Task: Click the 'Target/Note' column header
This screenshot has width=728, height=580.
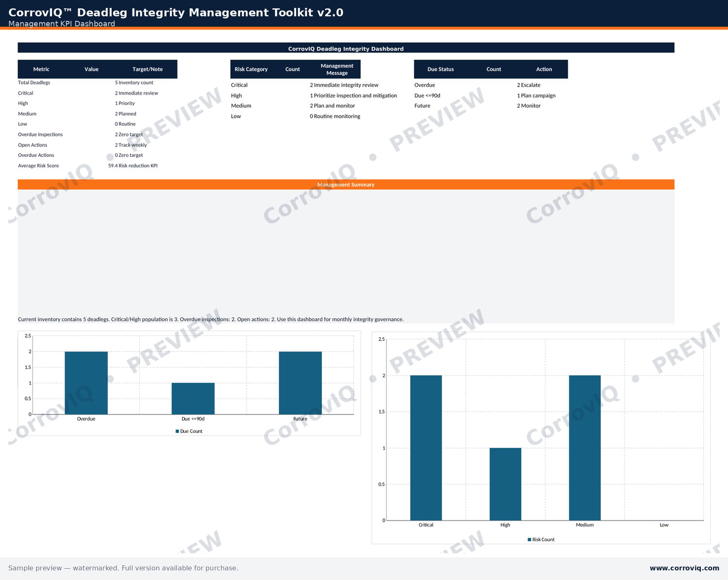Action: (x=148, y=69)
